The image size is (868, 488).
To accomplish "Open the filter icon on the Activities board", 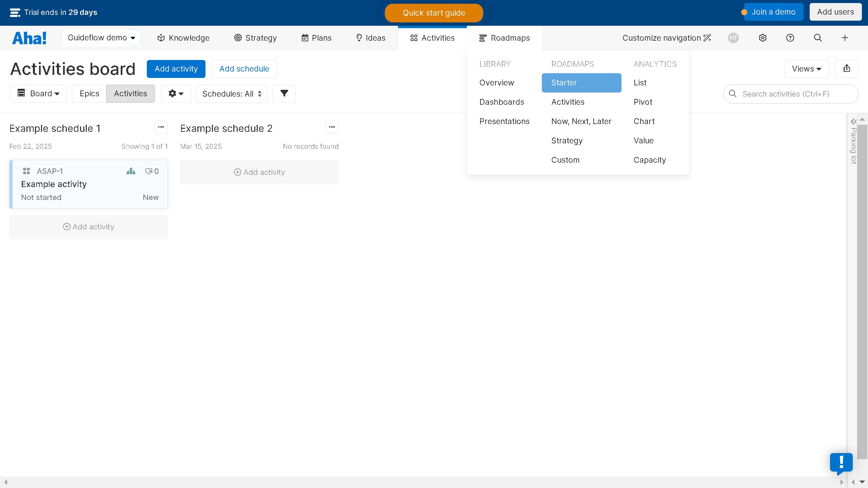I will click(284, 94).
